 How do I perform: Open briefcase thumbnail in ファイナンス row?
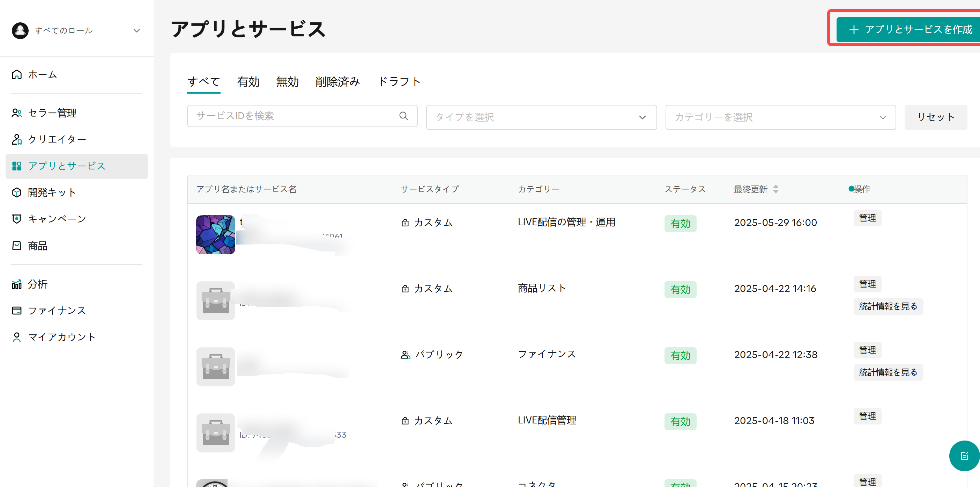pos(216,367)
